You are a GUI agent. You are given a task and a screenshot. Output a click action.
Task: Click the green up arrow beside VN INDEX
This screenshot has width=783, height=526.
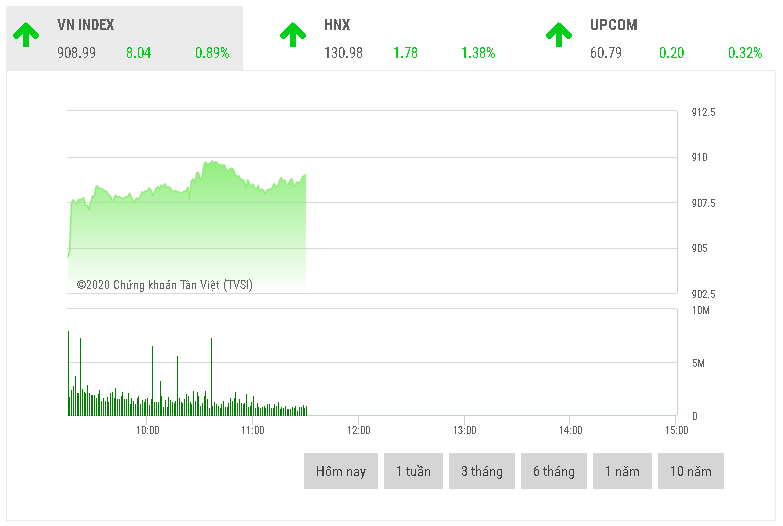(x=26, y=36)
